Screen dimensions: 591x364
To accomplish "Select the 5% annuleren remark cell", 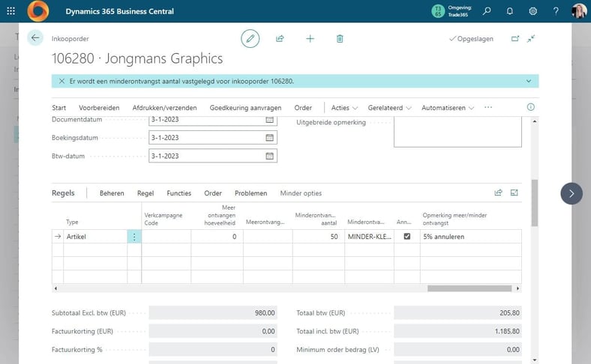I will pos(471,237).
